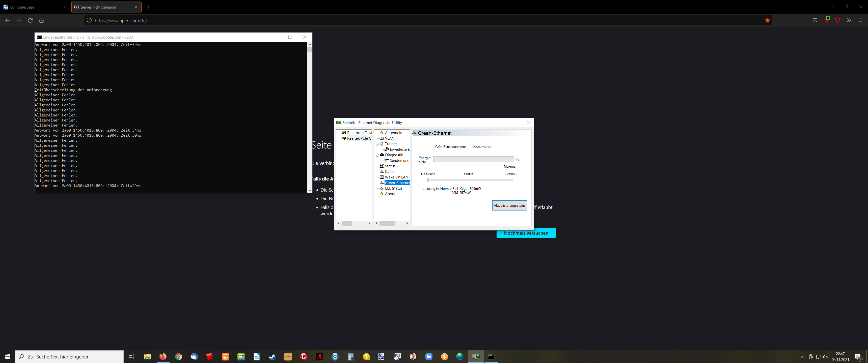Collapse the Diagnostik tree node

click(x=377, y=155)
